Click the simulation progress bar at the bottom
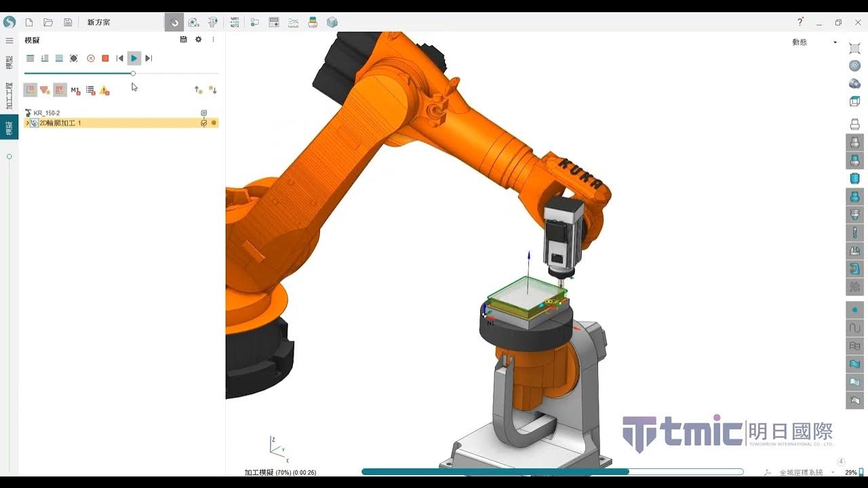The image size is (868, 488). [x=553, y=470]
